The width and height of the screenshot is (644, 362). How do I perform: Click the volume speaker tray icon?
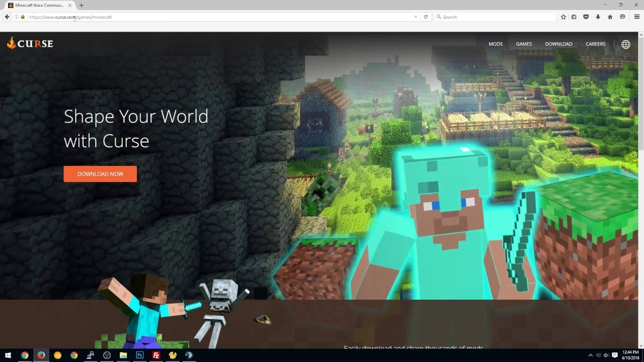tap(606, 355)
